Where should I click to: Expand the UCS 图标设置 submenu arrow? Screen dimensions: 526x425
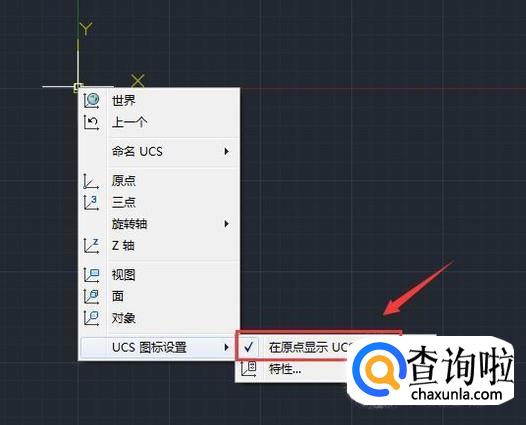[x=226, y=347]
